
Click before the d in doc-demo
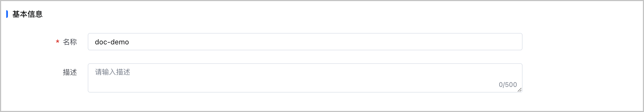(x=95, y=42)
